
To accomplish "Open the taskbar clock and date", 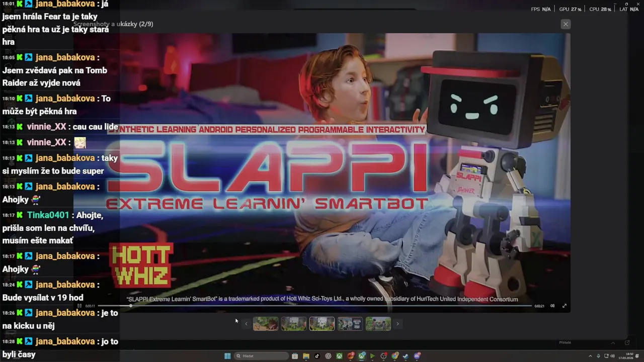I will (626, 356).
